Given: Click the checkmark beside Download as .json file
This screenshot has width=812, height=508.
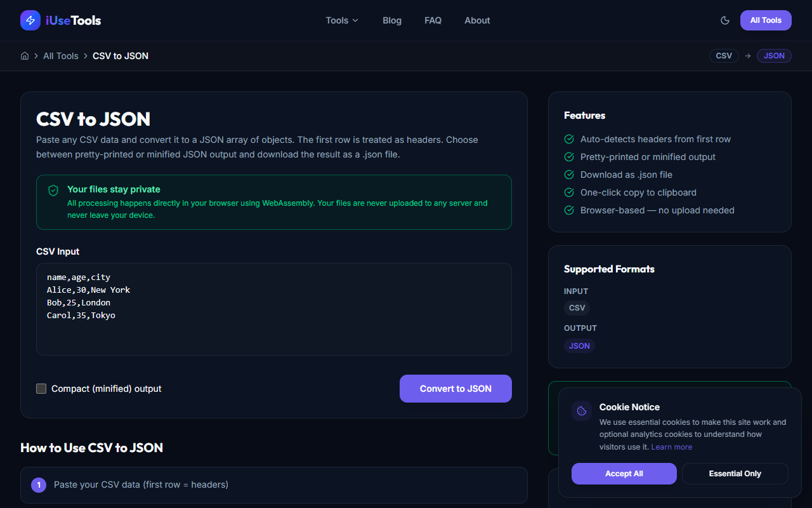Looking at the screenshot, I should point(569,175).
